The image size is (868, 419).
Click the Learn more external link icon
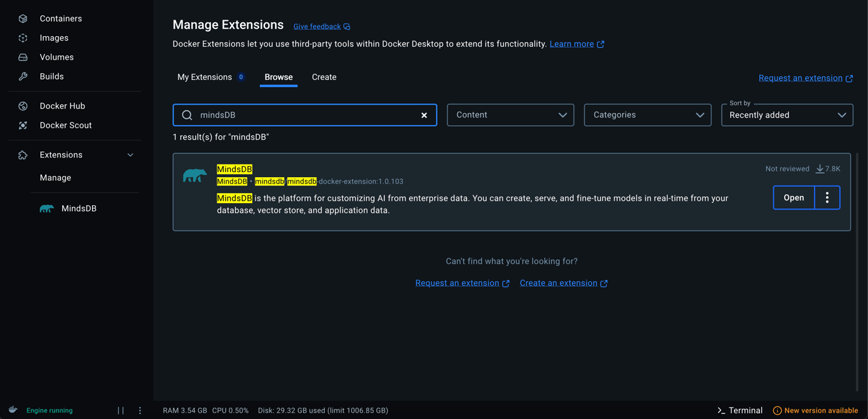tap(600, 44)
